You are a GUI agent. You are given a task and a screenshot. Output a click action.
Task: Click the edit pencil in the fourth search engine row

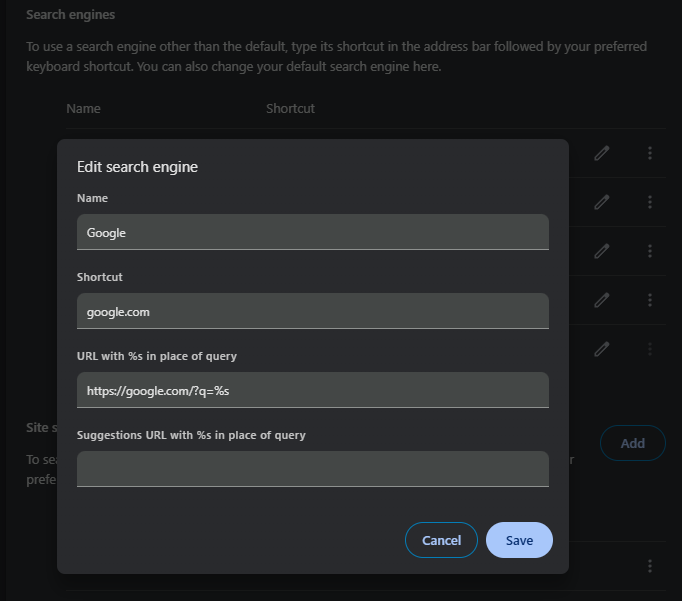point(601,300)
